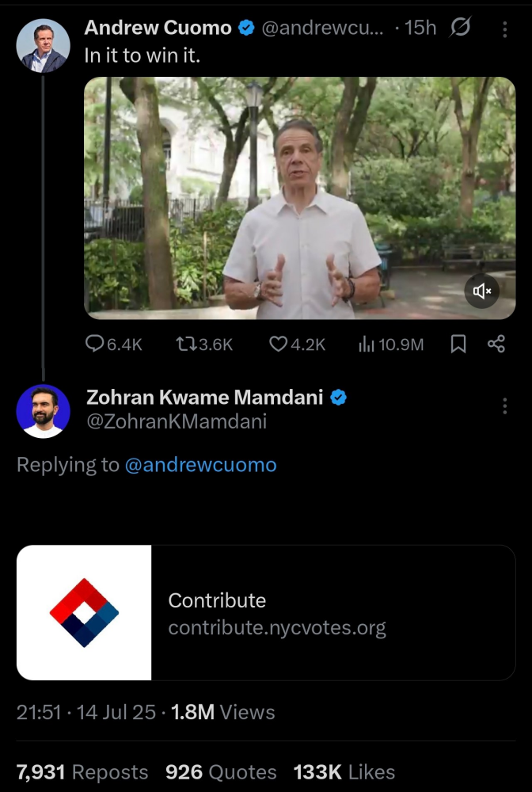Open the contribute.nycvotes.org link card

point(266,612)
